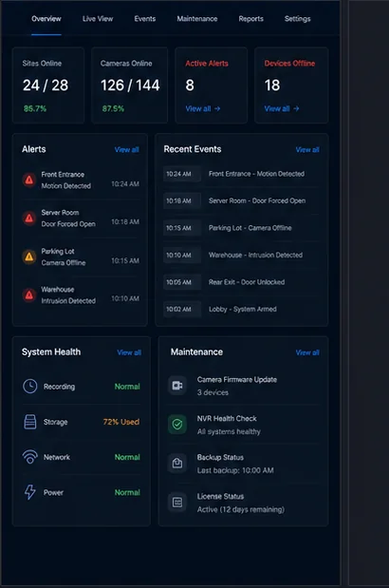
Task: Click the Recording Normal status
Action: pyautogui.click(x=127, y=387)
